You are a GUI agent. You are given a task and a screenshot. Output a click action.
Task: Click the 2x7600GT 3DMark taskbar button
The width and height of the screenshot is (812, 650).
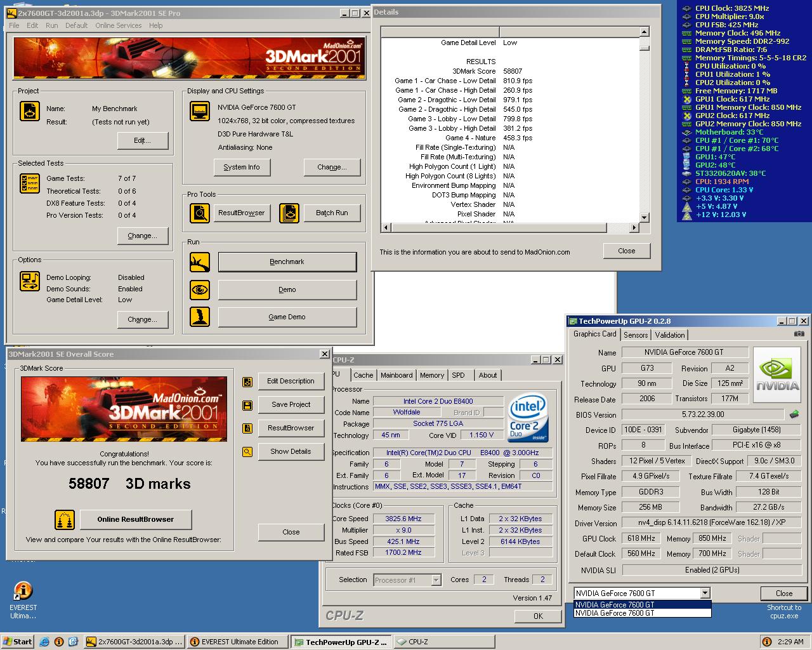[134, 642]
